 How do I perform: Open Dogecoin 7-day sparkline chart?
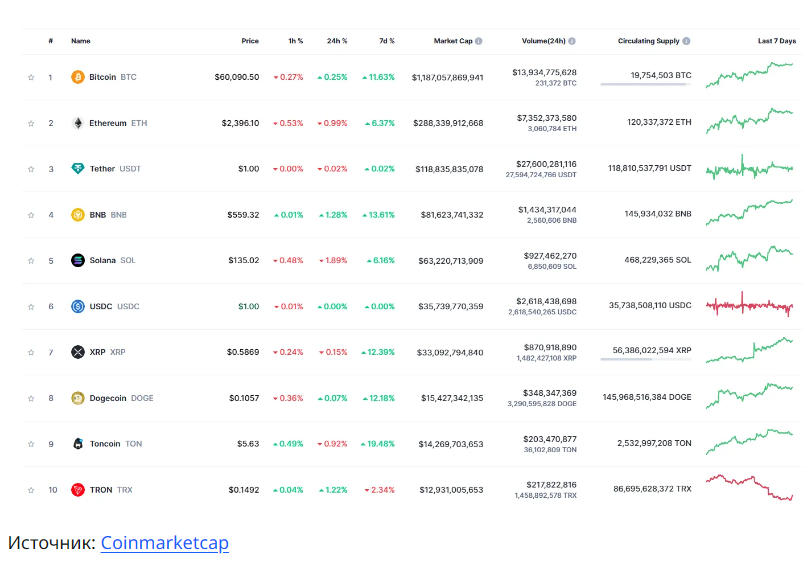(749, 396)
